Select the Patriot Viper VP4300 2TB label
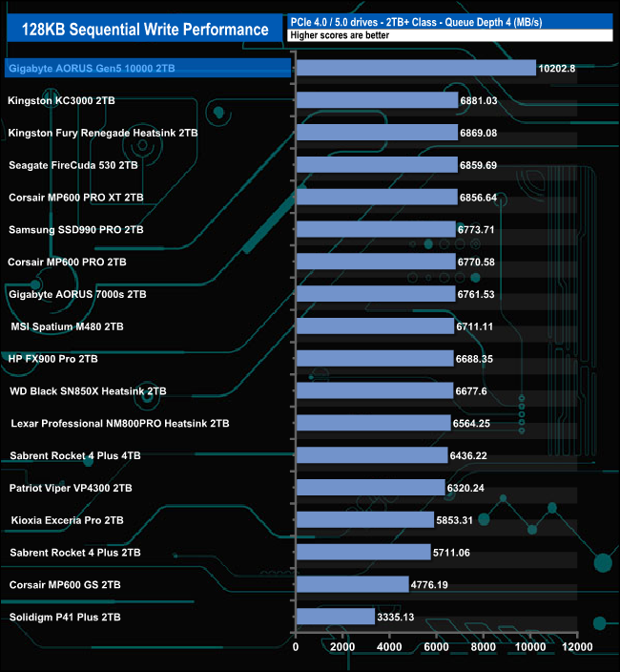Viewport: 620px width, 672px height. pyautogui.click(x=71, y=488)
